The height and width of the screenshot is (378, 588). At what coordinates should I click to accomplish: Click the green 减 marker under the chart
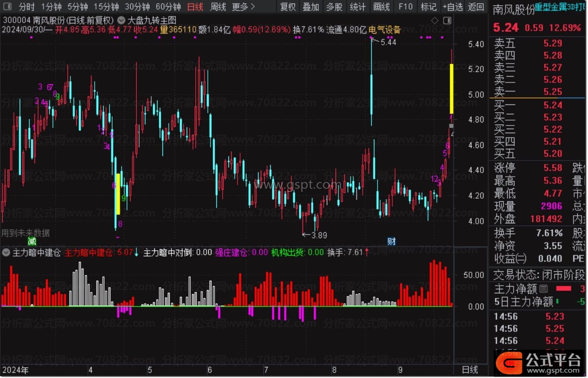[x=31, y=241]
